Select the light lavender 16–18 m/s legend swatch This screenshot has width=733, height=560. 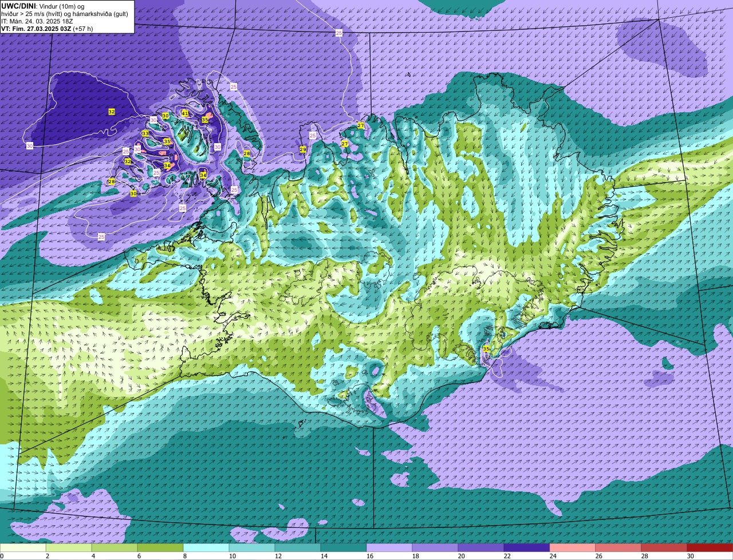click(x=389, y=548)
